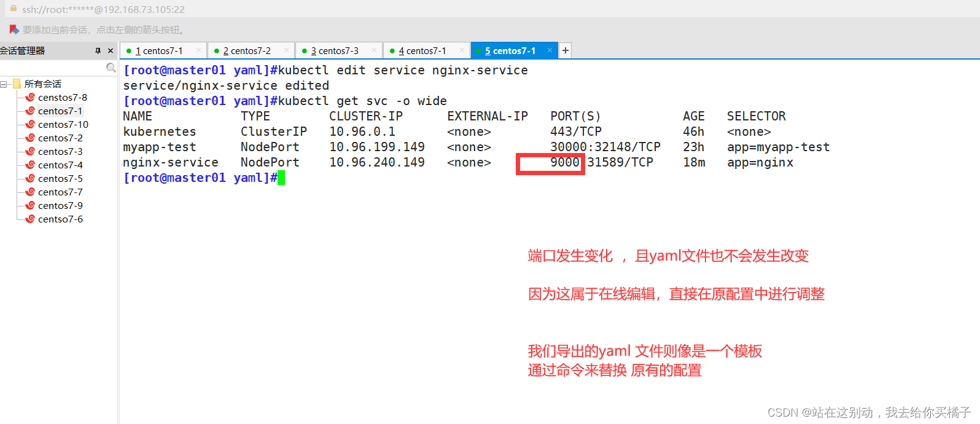Open session centos7-1 in the tree

tap(60, 111)
